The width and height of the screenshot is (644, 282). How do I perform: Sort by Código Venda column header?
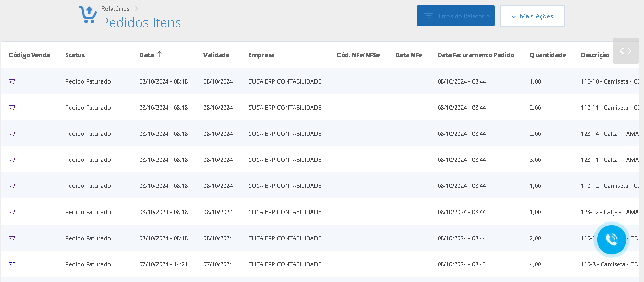tap(30, 55)
